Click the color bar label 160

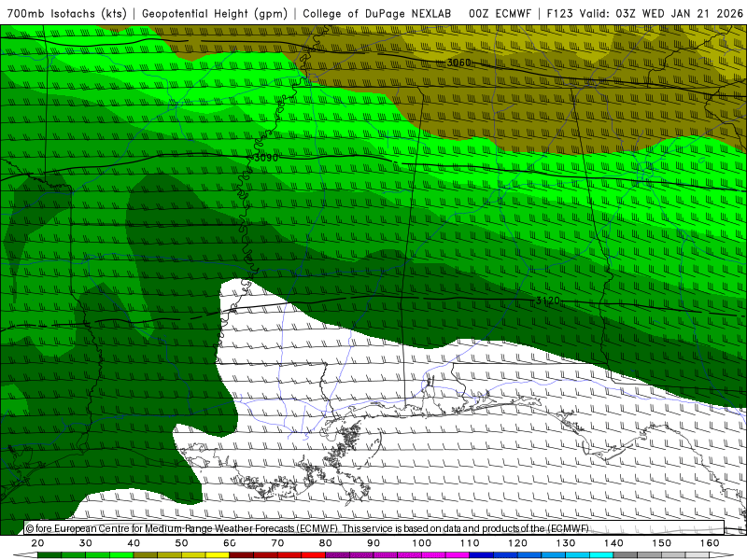click(x=710, y=543)
